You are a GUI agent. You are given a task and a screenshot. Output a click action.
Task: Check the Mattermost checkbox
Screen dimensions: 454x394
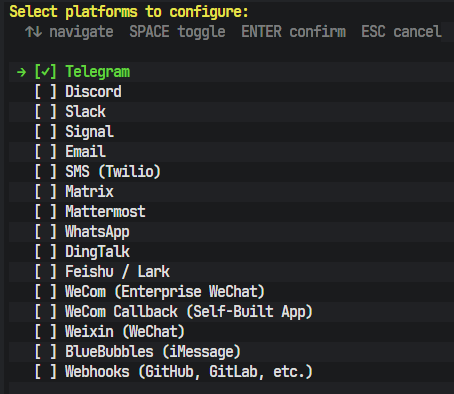46,212
